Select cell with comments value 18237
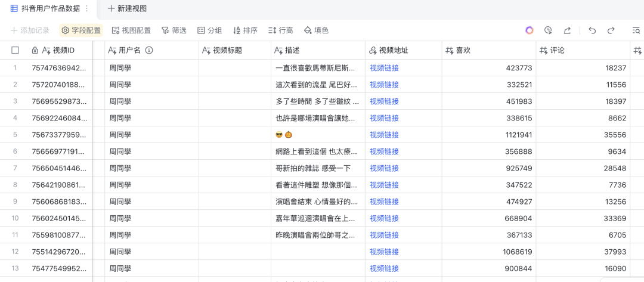The image size is (644, 282). [583, 68]
